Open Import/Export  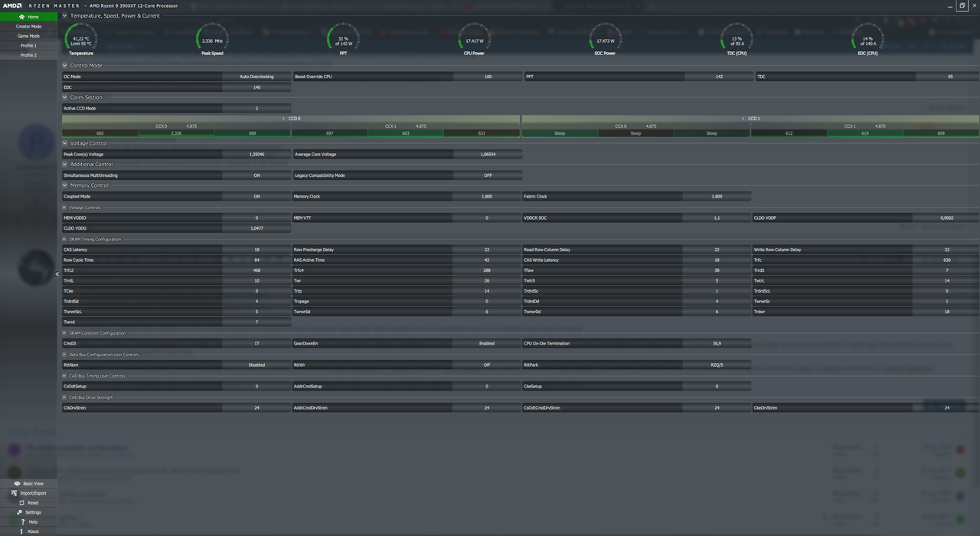pyautogui.click(x=28, y=493)
